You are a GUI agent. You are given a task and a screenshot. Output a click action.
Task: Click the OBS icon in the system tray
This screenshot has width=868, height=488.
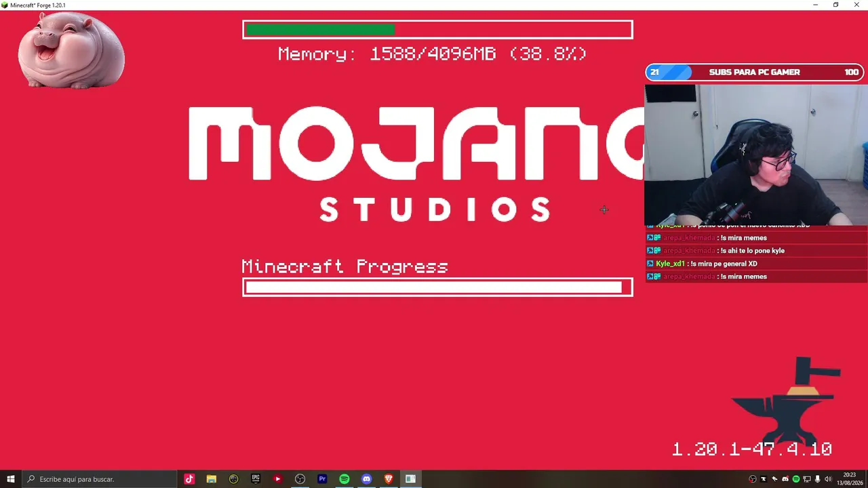coord(753,479)
